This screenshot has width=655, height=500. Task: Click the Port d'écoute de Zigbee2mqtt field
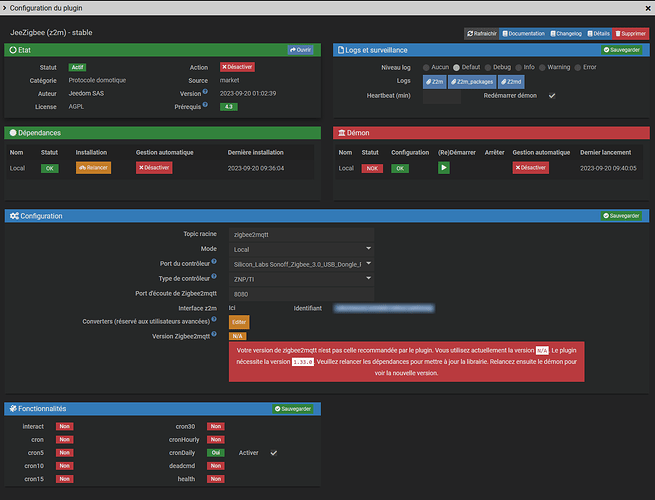click(x=301, y=294)
